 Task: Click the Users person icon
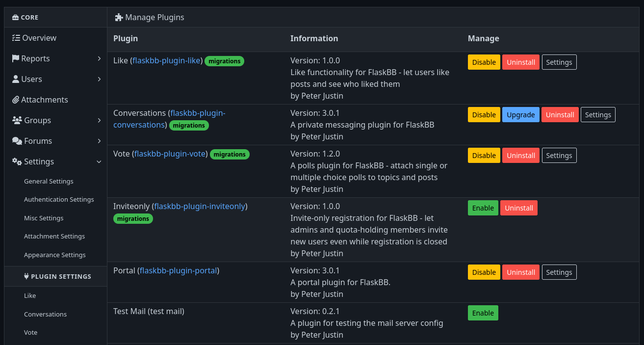pos(16,79)
